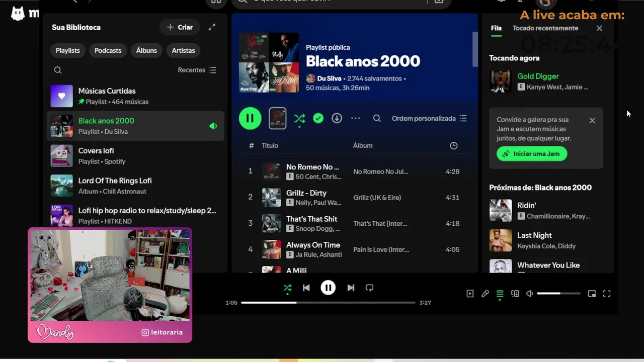Image resolution: width=644 pixels, height=362 pixels.
Task: Click the Álbum column header
Action: point(363,145)
